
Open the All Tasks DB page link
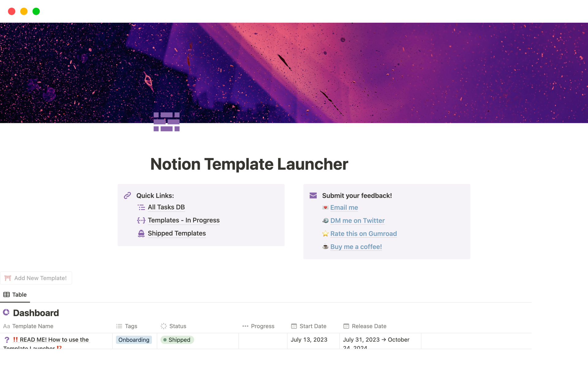click(166, 207)
